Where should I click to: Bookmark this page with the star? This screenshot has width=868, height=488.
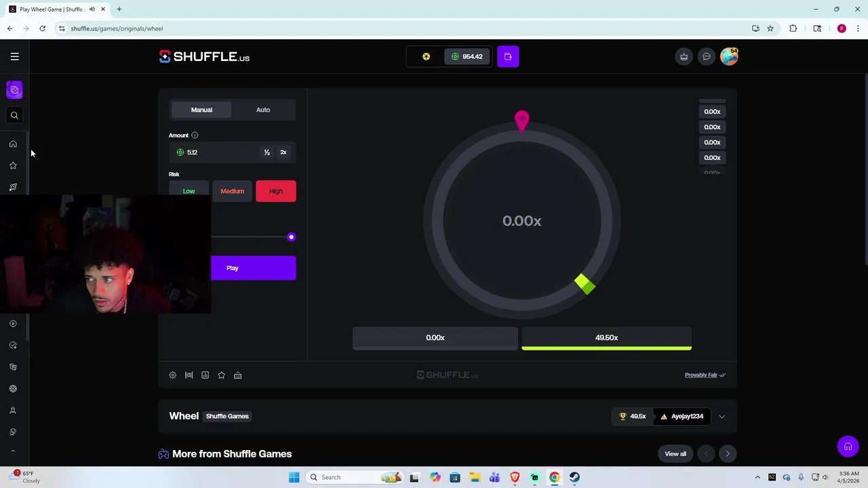pos(770,28)
